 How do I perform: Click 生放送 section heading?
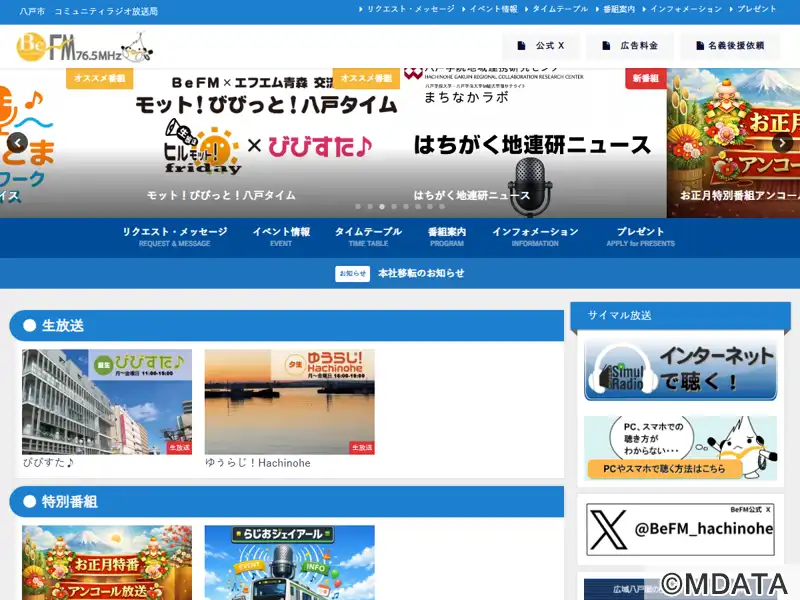286,326
